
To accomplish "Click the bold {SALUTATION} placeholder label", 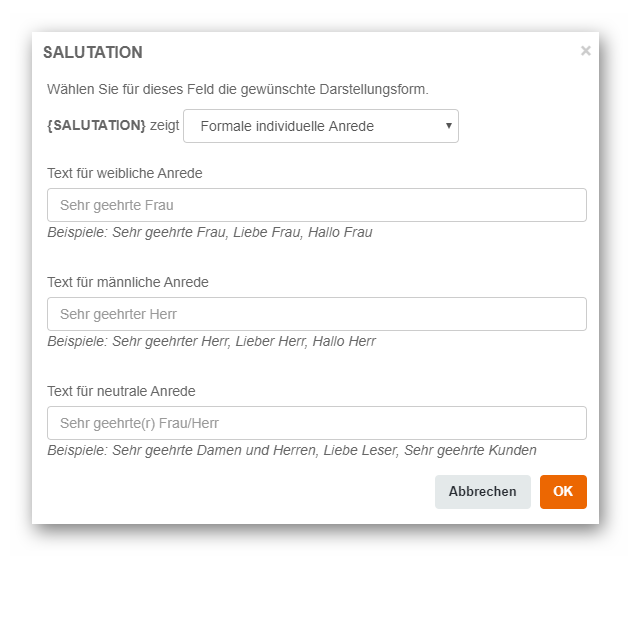I will pos(96,126).
